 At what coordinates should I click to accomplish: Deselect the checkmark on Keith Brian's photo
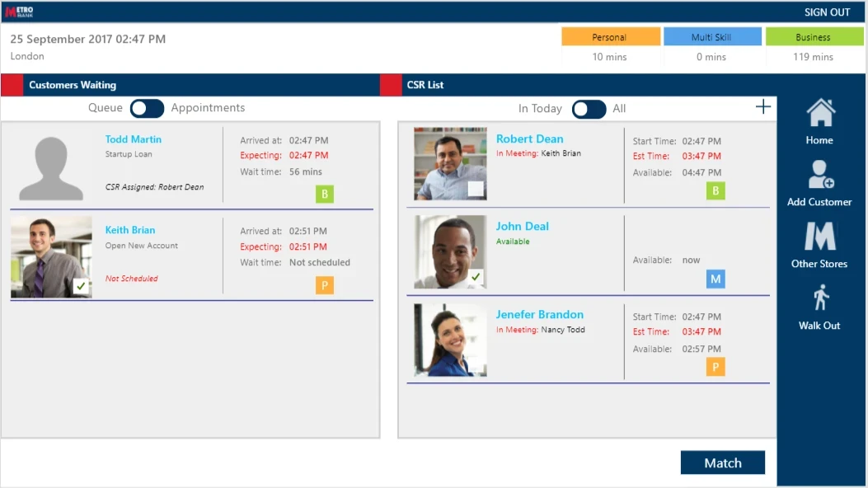(79, 286)
